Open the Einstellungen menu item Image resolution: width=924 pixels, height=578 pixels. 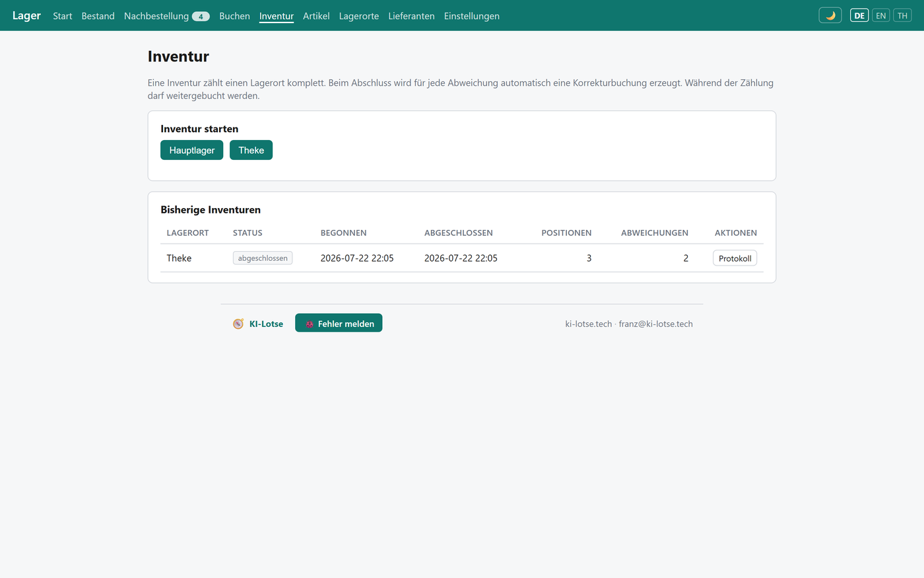tap(472, 16)
